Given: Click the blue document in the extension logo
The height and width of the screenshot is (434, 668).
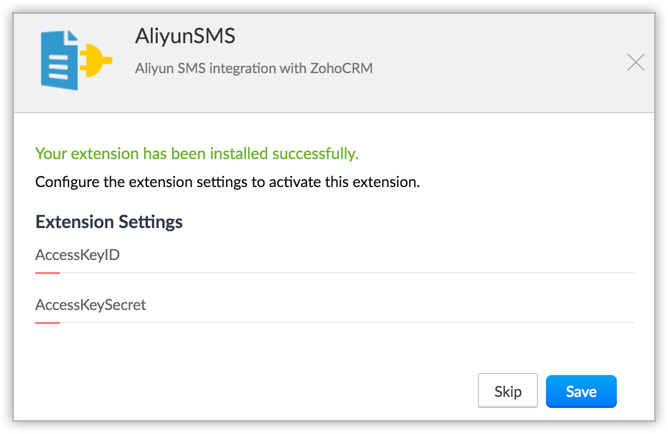Looking at the screenshot, I should coord(60,62).
